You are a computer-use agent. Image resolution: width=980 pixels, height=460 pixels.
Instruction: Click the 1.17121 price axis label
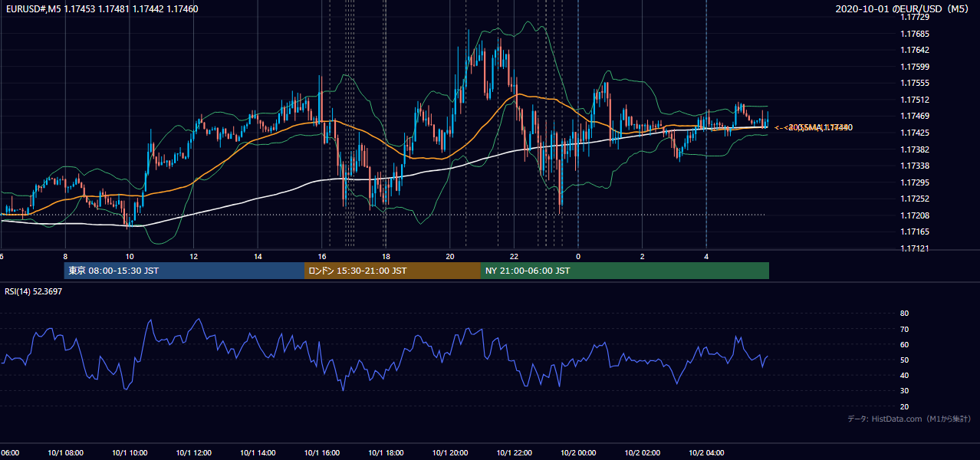pos(916,248)
